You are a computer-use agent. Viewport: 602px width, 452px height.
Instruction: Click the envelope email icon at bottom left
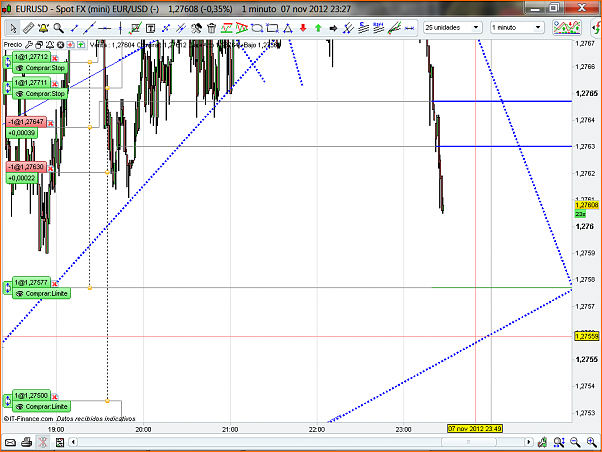coord(10,443)
